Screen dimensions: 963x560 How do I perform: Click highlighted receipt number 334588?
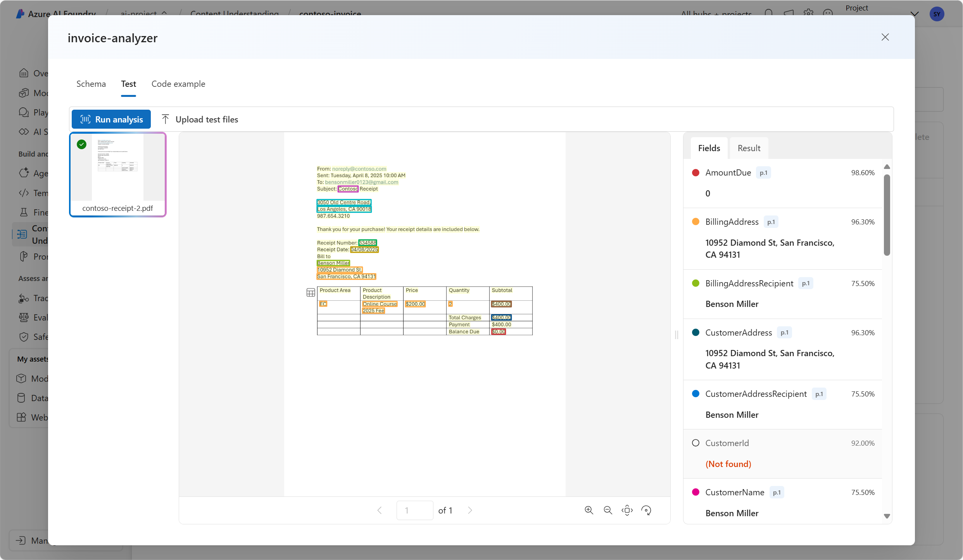[x=367, y=243]
